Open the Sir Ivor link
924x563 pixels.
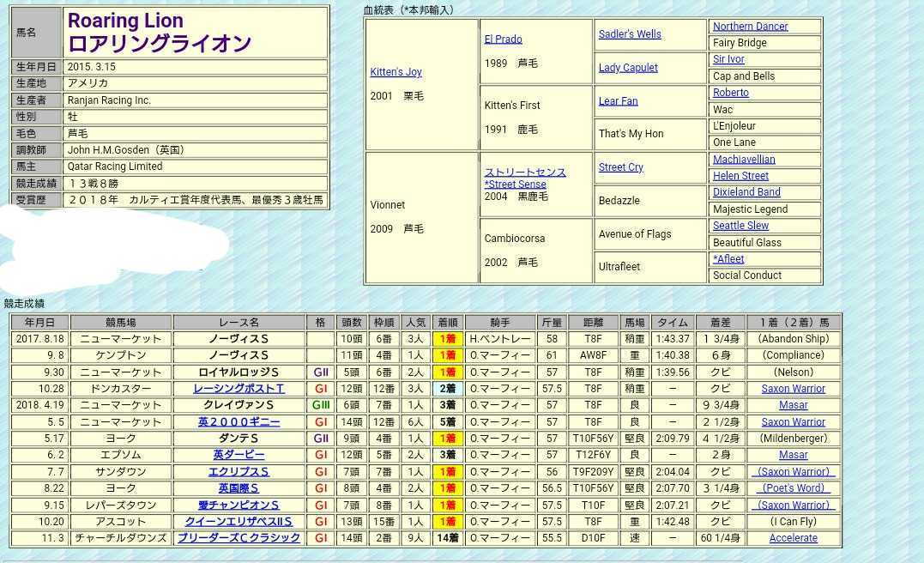(x=728, y=59)
